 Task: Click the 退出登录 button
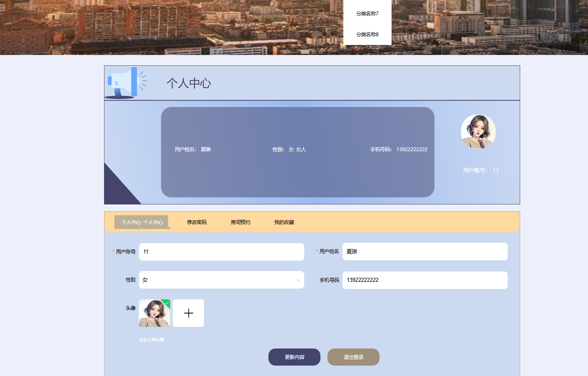coord(353,357)
